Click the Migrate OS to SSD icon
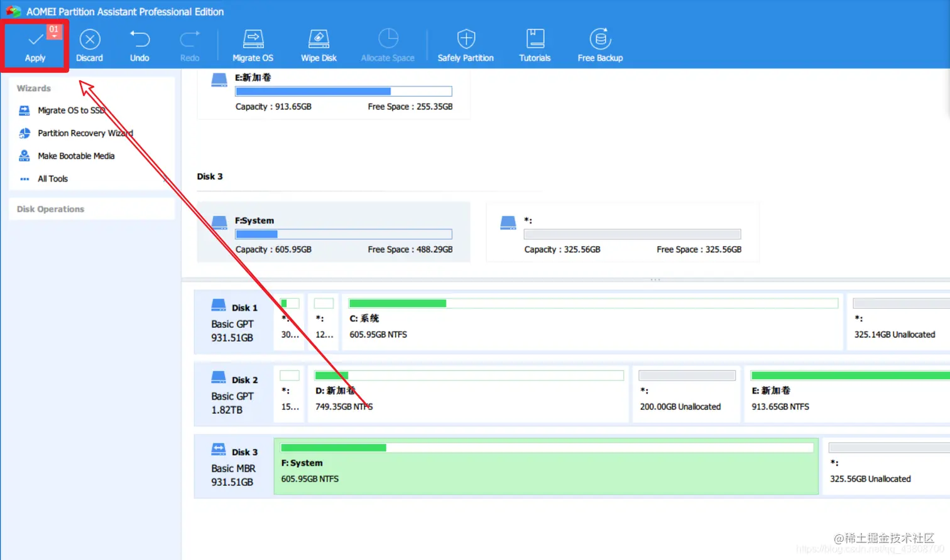 (25, 110)
